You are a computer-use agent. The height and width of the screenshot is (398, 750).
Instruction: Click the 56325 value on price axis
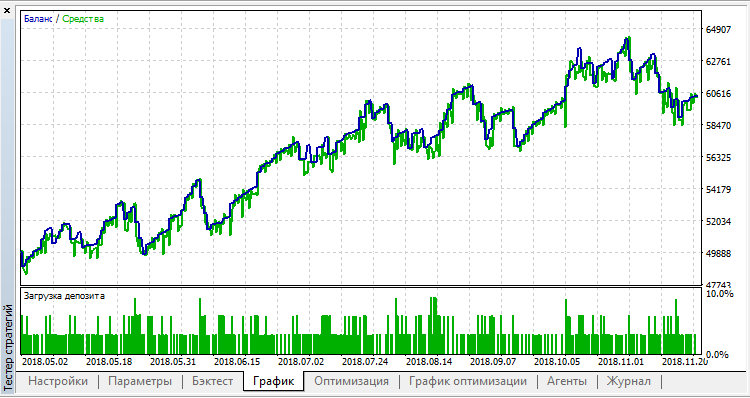(719, 157)
